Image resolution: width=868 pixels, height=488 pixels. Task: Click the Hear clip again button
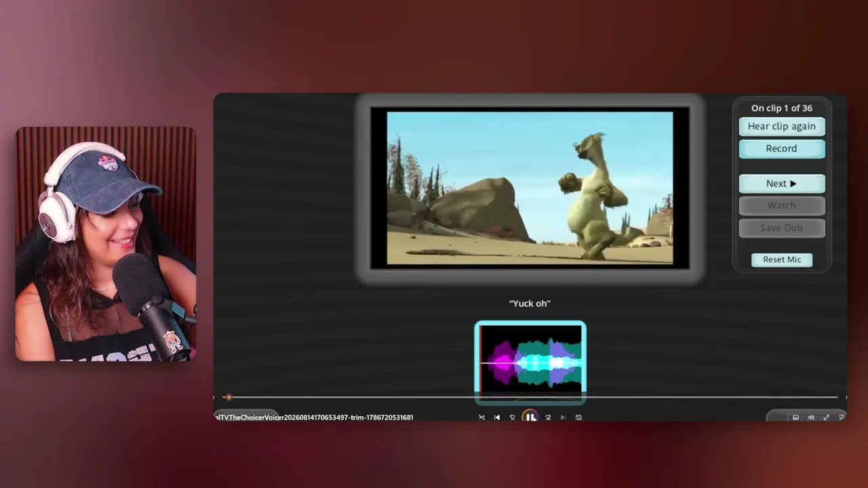(x=782, y=126)
